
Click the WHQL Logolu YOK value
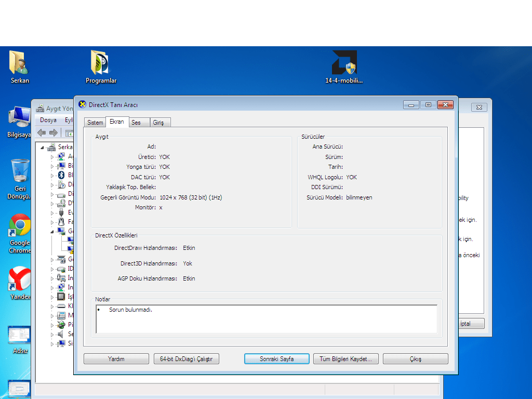[351, 177]
